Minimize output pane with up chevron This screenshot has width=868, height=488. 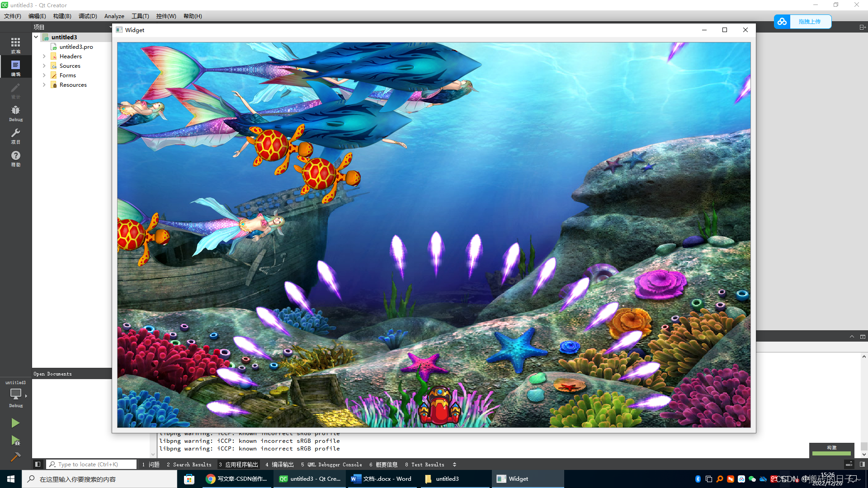coord(852,337)
